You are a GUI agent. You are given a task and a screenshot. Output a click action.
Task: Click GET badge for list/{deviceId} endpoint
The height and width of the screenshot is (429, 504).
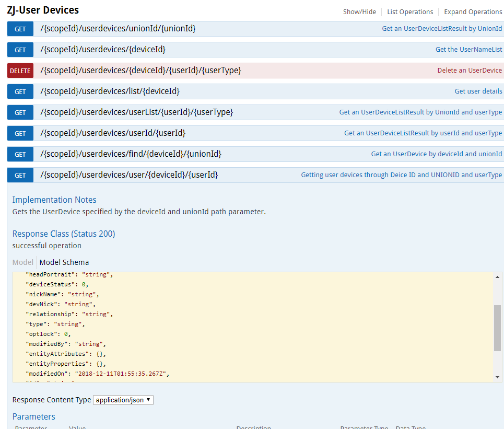click(x=20, y=91)
